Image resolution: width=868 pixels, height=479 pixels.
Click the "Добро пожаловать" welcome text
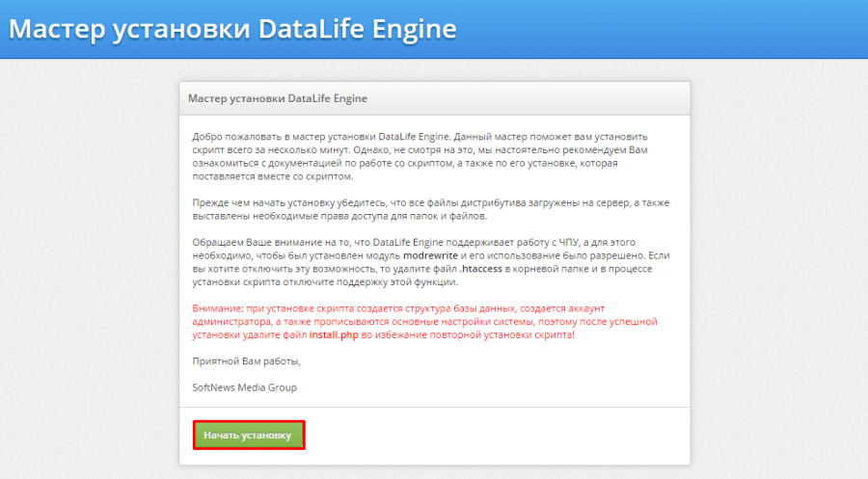(231, 137)
